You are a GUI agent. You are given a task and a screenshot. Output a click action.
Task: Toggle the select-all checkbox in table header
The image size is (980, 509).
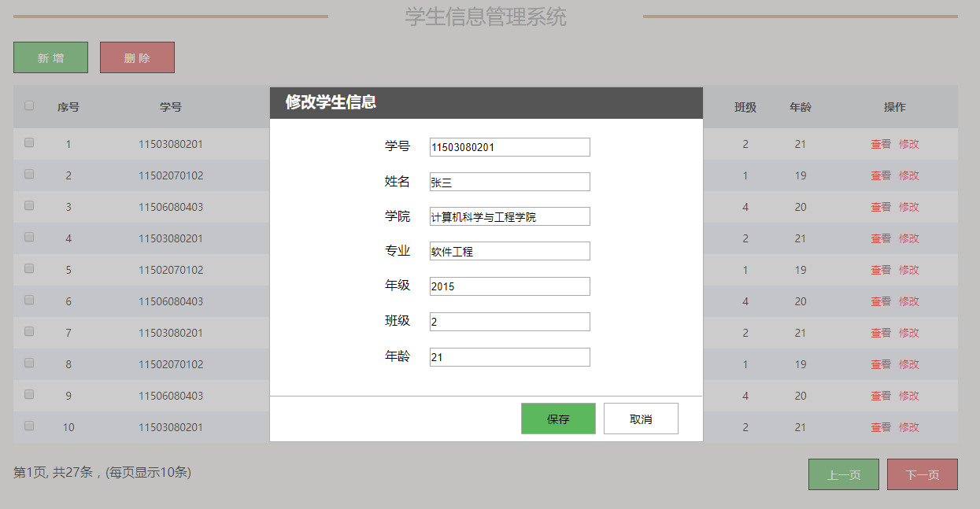pos(29,105)
